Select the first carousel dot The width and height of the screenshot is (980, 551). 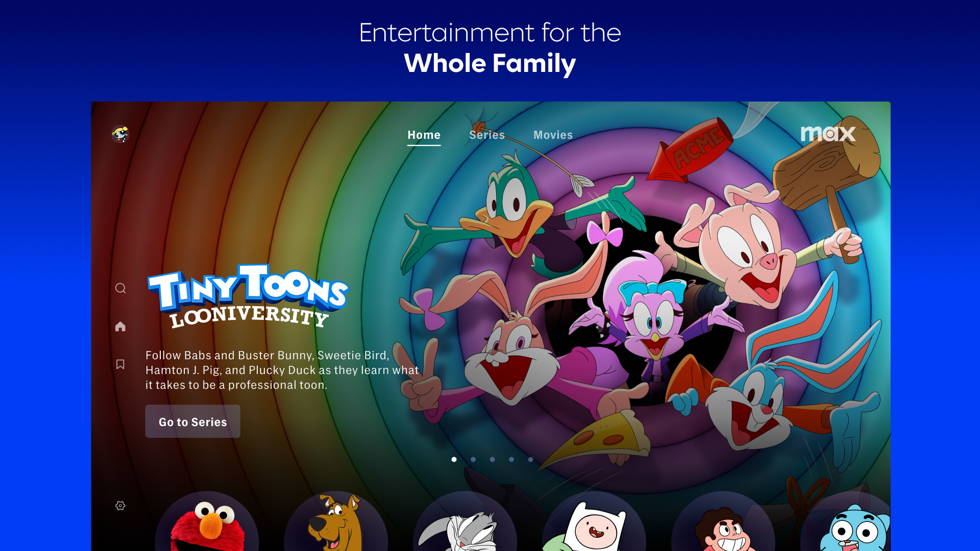click(x=454, y=459)
